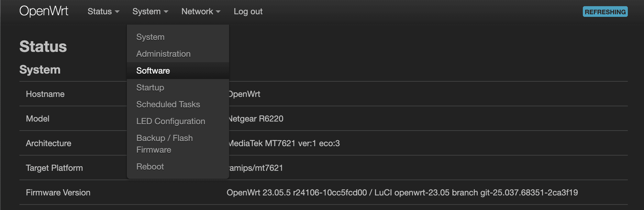This screenshot has width=644, height=210.
Task: Click the Hostname row label
Action: pos(45,94)
